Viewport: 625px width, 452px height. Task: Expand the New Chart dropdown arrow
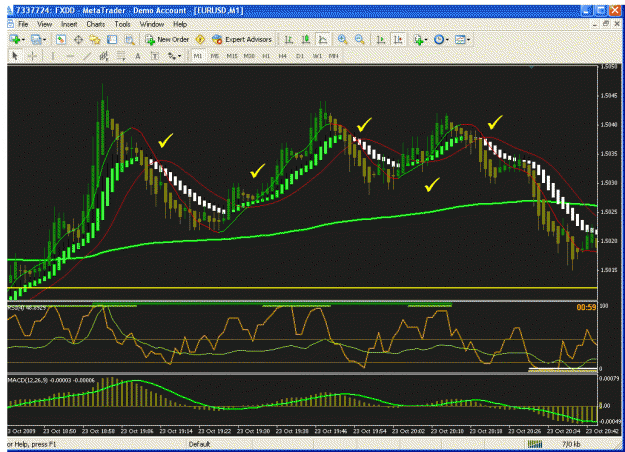(23, 39)
